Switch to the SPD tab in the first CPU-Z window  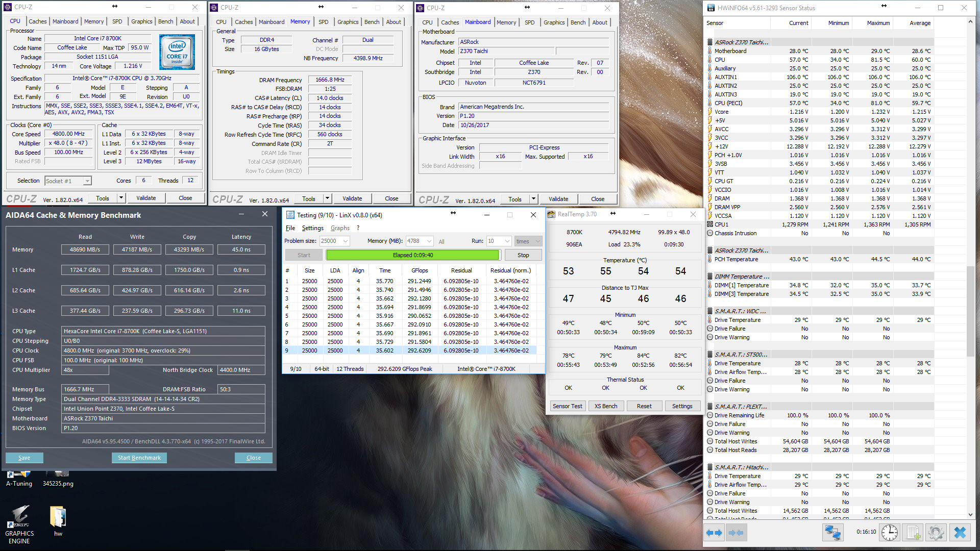click(x=117, y=21)
